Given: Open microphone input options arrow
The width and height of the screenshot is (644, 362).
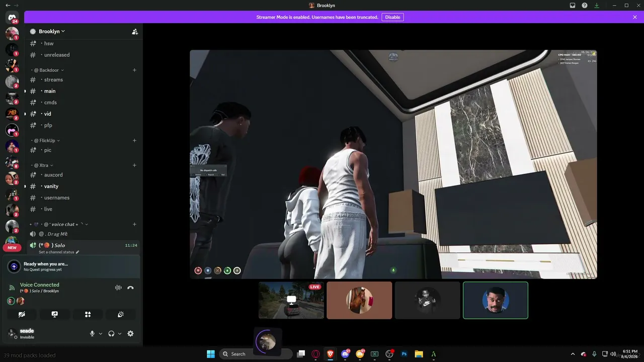Looking at the screenshot, I should [x=100, y=333].
